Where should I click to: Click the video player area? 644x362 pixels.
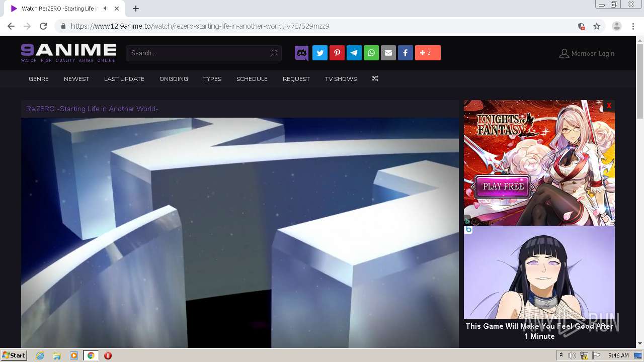point(240,232)
